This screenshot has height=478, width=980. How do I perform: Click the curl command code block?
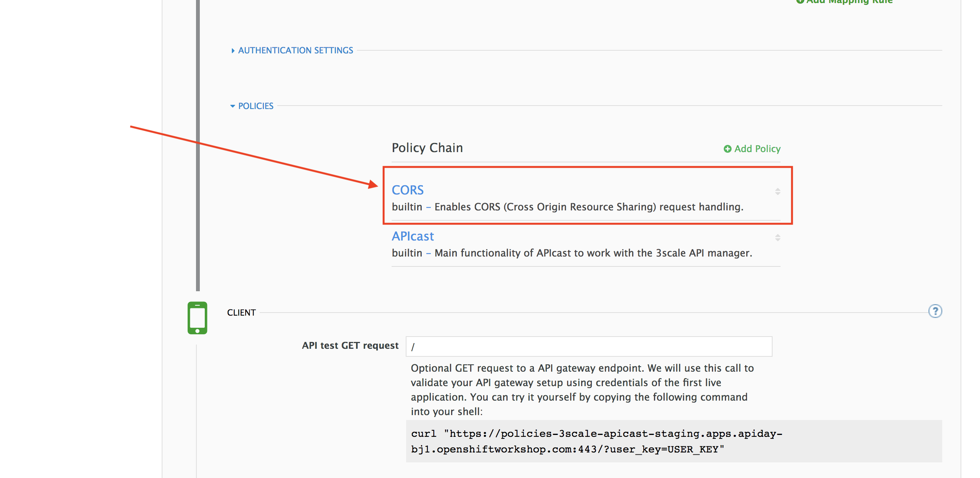tap(674, 441)
